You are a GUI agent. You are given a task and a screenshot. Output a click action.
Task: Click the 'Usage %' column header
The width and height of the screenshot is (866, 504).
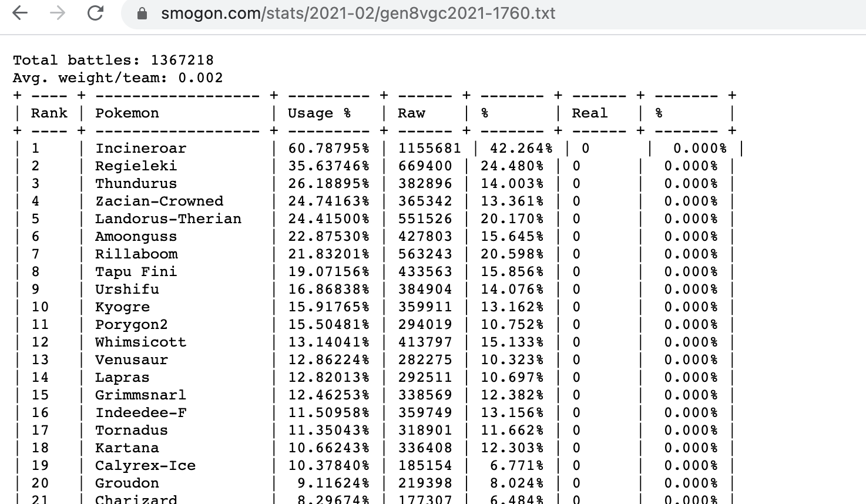(x=319, y=113)
